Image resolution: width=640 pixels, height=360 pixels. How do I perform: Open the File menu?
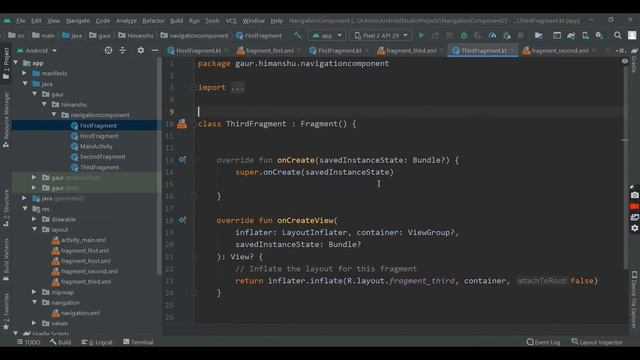tap(21, 20)
